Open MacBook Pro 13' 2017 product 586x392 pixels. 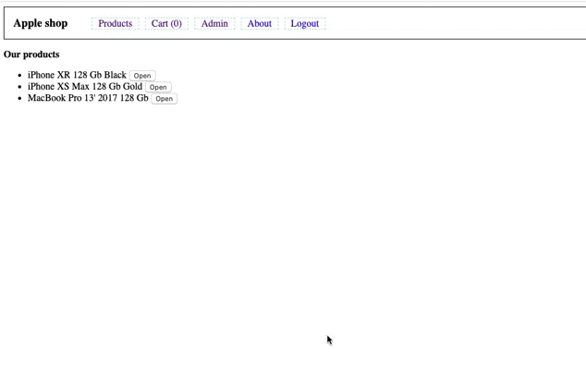pyautogui.click(x=165, y=99)
